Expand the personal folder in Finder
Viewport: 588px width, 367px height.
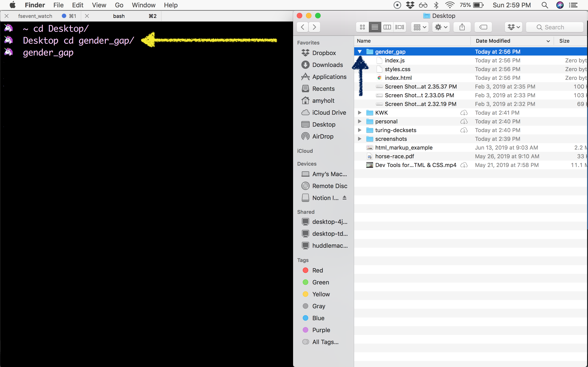[x=359, y=121]
